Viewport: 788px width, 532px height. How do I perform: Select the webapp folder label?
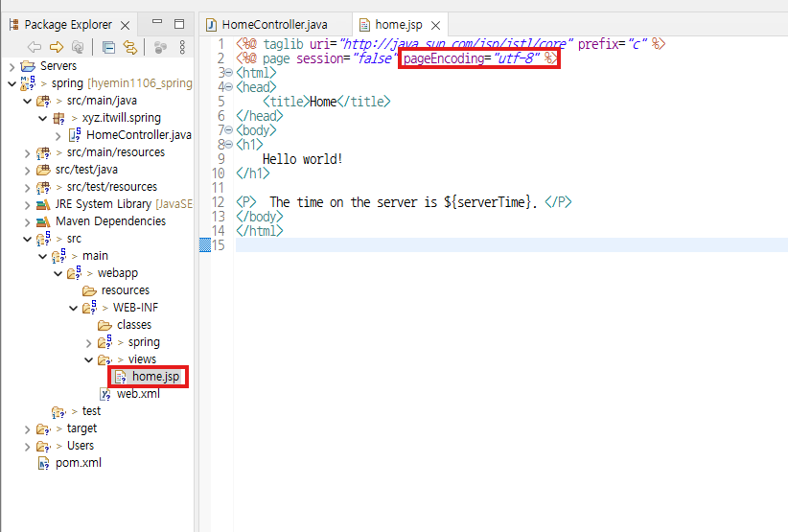click(x=118, y=273)
